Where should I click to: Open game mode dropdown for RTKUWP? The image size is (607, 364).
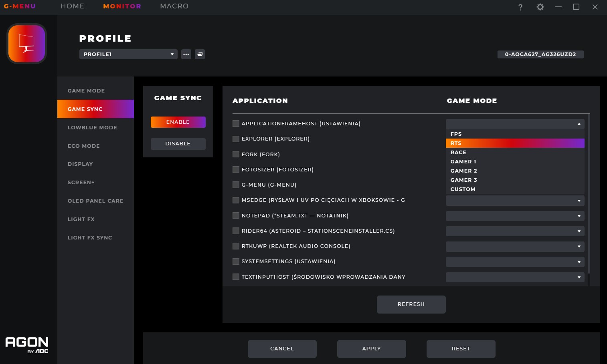(x=515, y=246)
